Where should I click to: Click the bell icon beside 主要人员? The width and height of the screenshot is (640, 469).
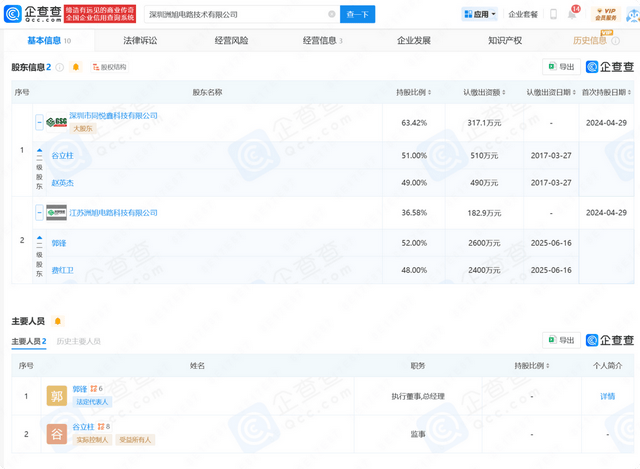[x=59, y=320]
